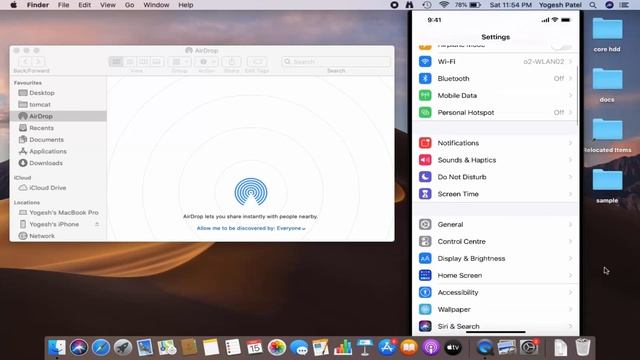The height and width of the screenshot is (360, 640).
Task: Open Safari from the Dock
Action: coord(101,348)
